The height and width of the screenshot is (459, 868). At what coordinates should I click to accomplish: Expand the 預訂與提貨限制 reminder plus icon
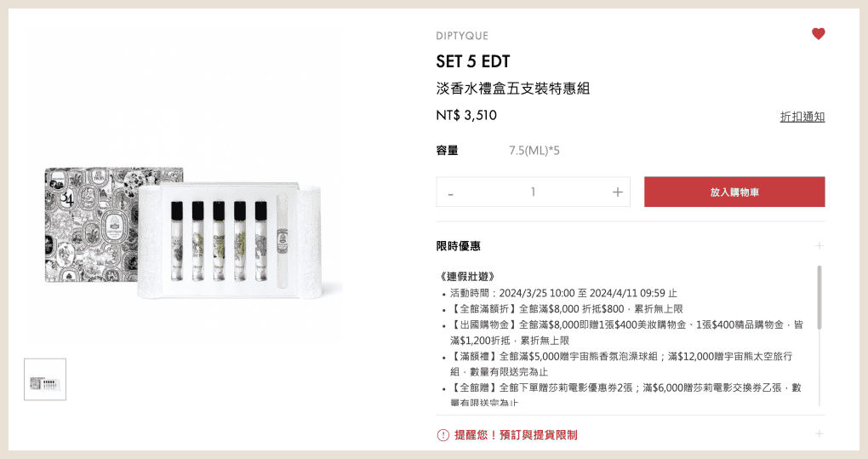coord(819,434)
